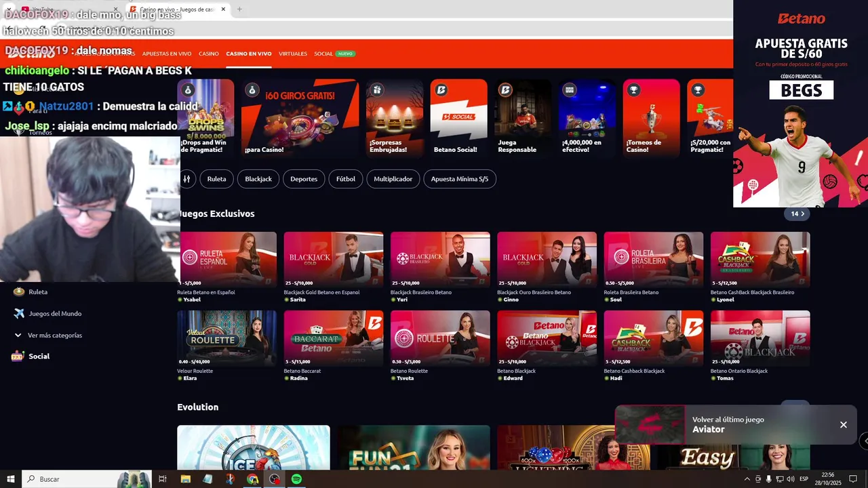Open the Apuesta Gratis de S/60 BEGS banner
Screen dimensions: 868x488
point(800,104)
